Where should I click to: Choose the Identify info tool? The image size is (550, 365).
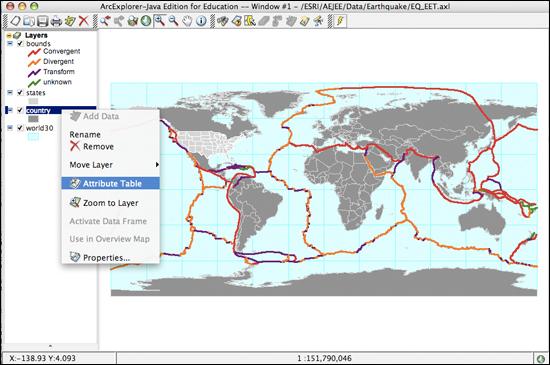pos(201,21)
